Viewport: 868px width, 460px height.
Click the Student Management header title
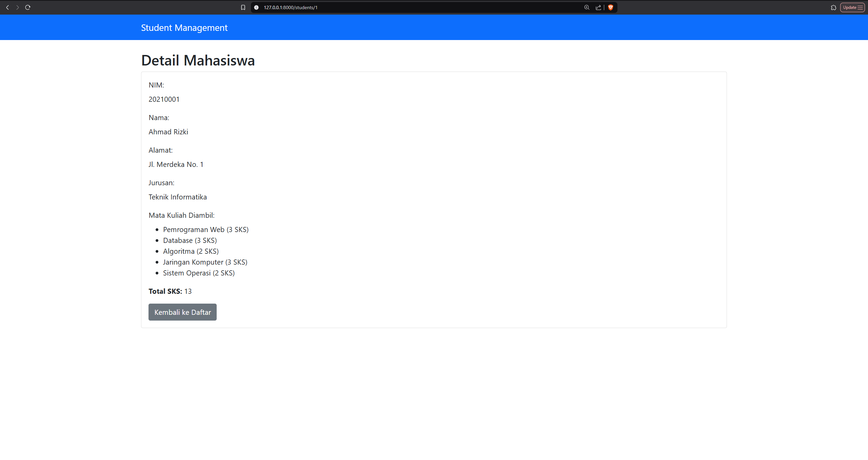[x=184, y=27]
